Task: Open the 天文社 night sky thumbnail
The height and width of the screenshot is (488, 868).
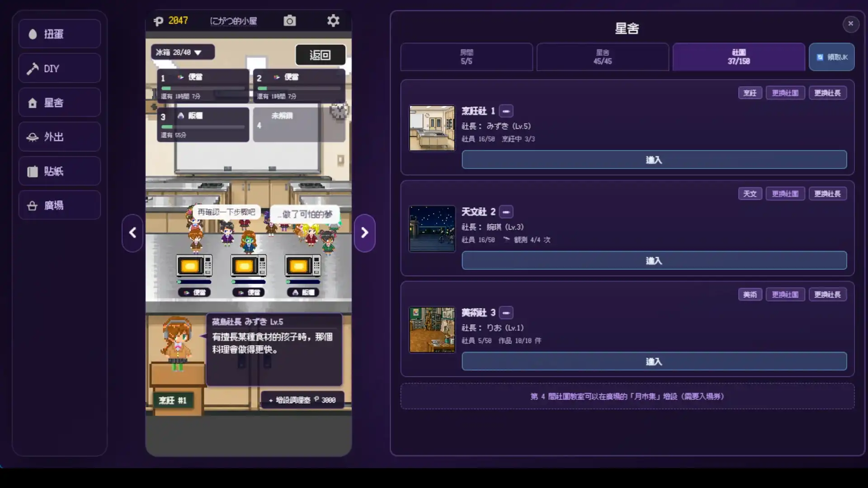Action: (432, 229)
